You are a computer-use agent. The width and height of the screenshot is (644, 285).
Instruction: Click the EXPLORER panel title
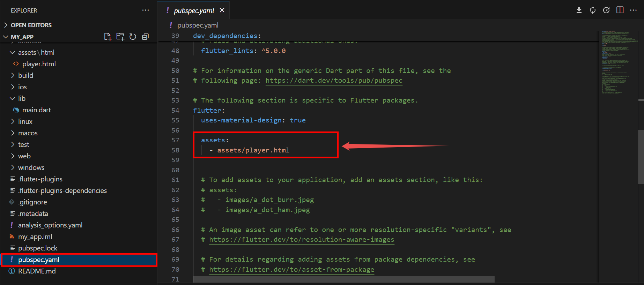24,10
